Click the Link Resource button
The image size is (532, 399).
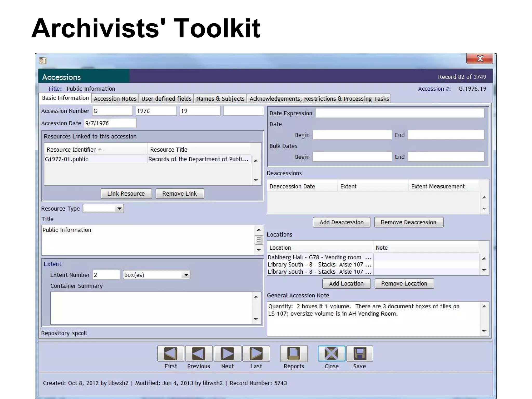click(126, 194)
